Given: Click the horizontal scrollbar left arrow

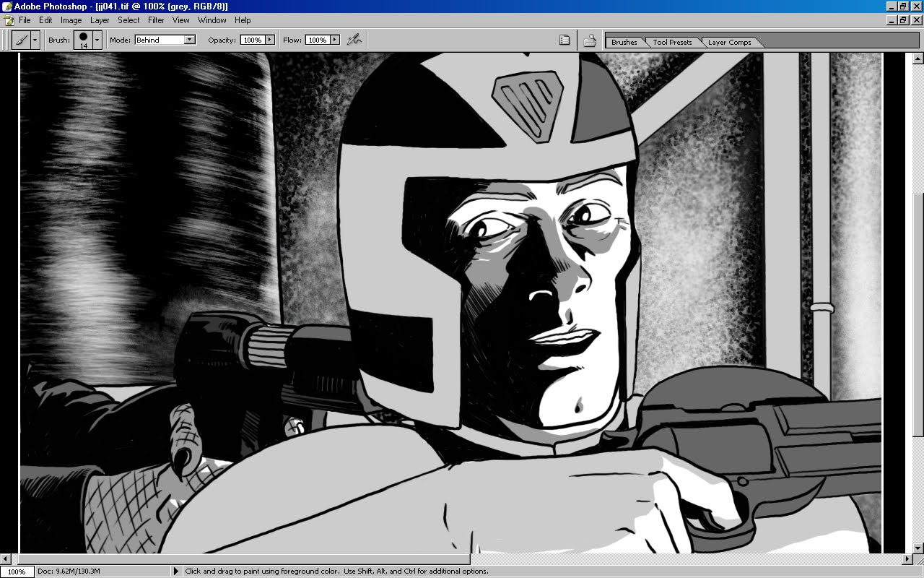Looking at the screenshot, I should [x=6, y=558].
